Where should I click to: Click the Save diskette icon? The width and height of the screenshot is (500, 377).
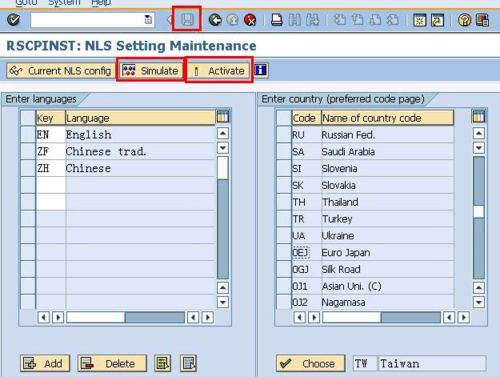click(x=187, y=20)
